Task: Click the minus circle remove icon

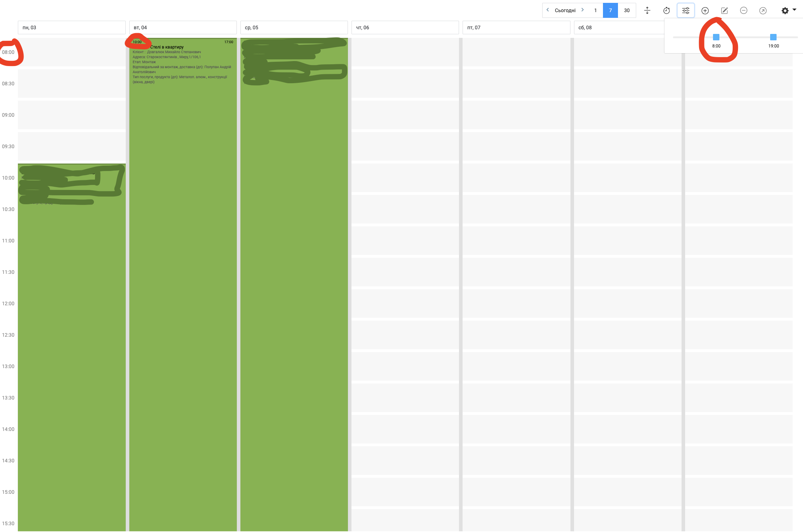Action: 743,10
